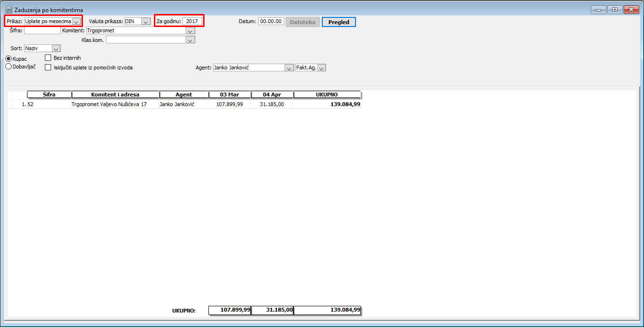Click the row value 31.185,00
The height and width of the screenshot is (328, 644).
[x=272, y=104]
